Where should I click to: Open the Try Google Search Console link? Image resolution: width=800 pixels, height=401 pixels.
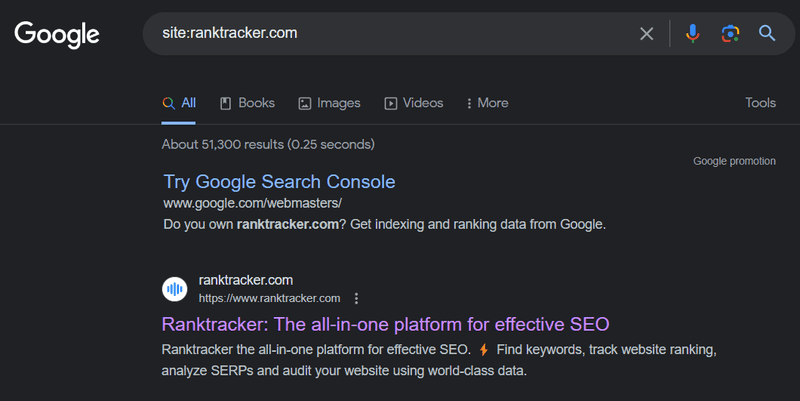pyautogui.click(x=279, y=182)
